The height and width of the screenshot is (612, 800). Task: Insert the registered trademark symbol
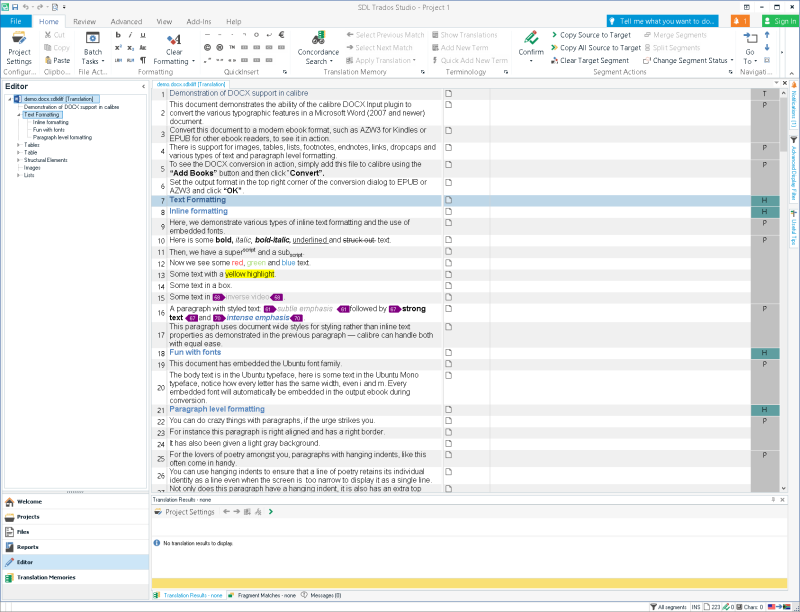pos(219,47)
